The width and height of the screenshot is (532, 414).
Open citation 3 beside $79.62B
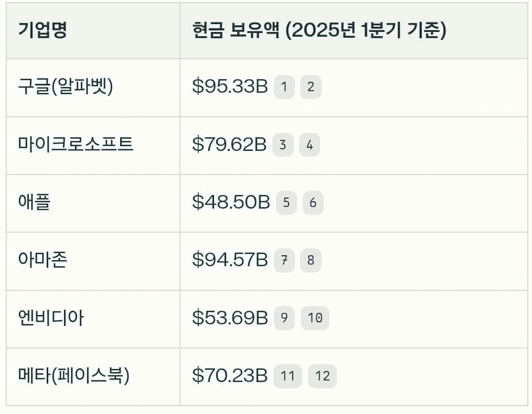pos(283,145)
